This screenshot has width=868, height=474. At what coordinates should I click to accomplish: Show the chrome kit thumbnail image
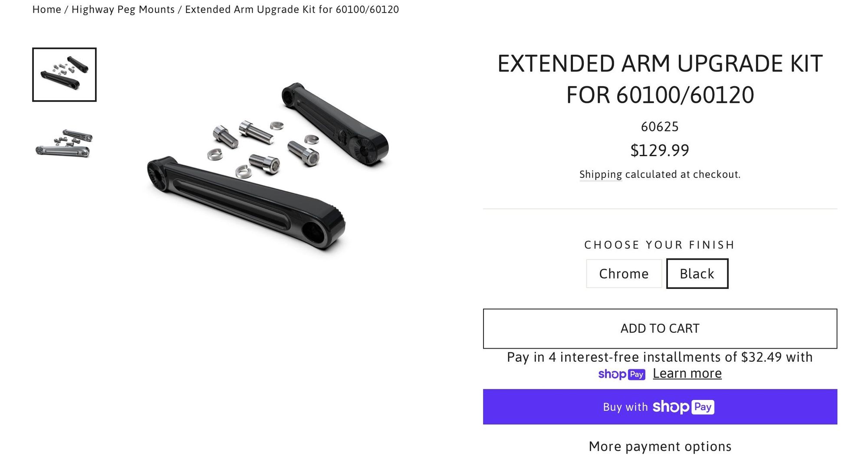click(64, 143)
